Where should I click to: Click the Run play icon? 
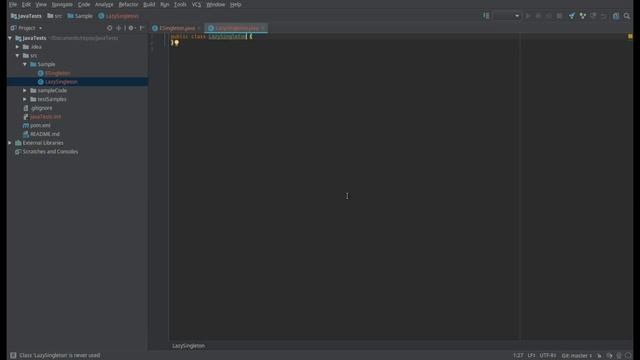pos(528,16)
